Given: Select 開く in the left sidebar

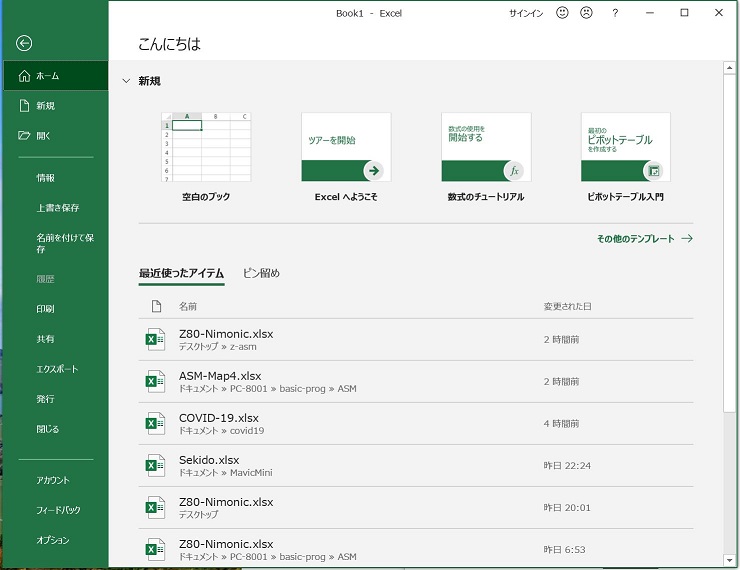Looking at the screenshot, I should pyautogui.click(x=56, y=136).
